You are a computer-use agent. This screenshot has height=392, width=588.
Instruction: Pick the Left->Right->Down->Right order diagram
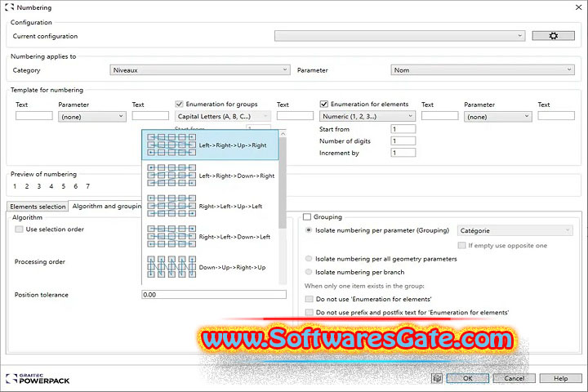(171, 176)
